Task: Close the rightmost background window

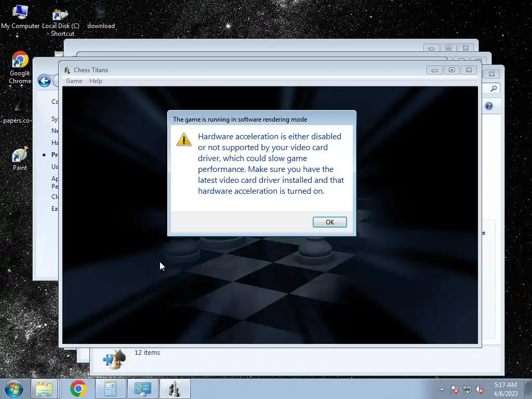Action: [491, 74]
